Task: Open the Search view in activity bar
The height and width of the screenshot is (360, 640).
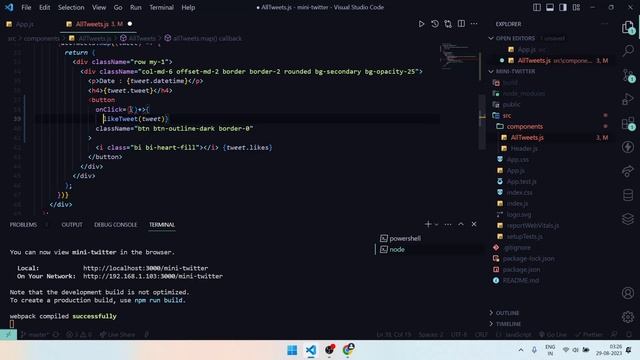Action: pyautogui.click(x=628, y=51)
